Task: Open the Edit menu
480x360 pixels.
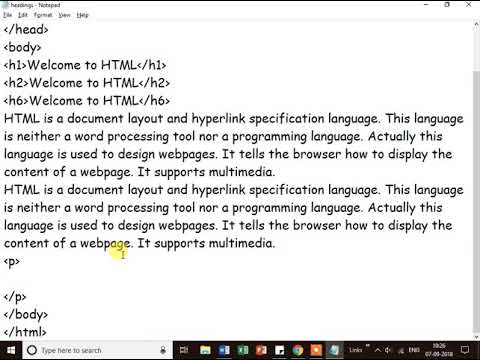Action: point(23,15)
